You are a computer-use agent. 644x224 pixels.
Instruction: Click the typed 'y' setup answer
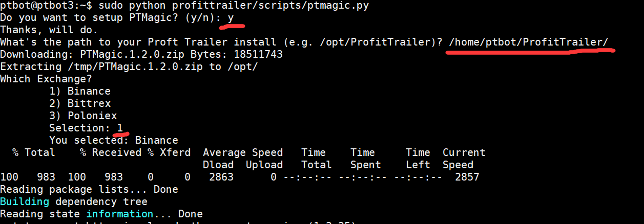click(231, 18)
